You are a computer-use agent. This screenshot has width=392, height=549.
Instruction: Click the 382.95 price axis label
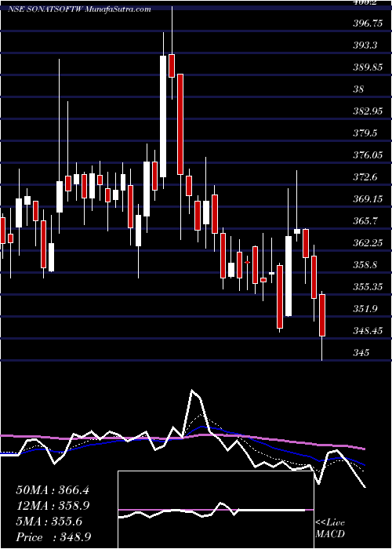[367, 111]
